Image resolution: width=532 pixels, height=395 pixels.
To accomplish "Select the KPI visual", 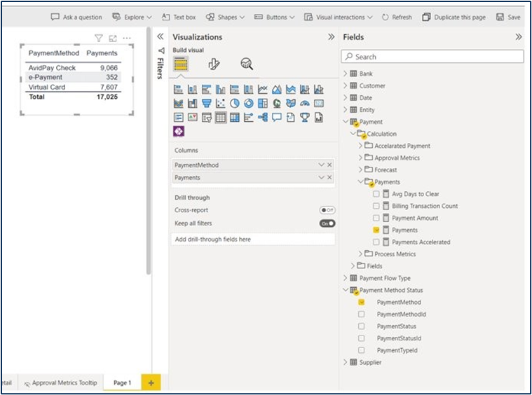I will (x=192, y=118).
